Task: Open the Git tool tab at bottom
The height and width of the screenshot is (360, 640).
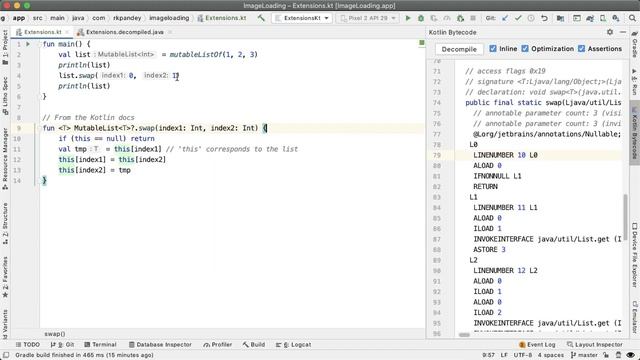Action: click(x=62, y=344)
